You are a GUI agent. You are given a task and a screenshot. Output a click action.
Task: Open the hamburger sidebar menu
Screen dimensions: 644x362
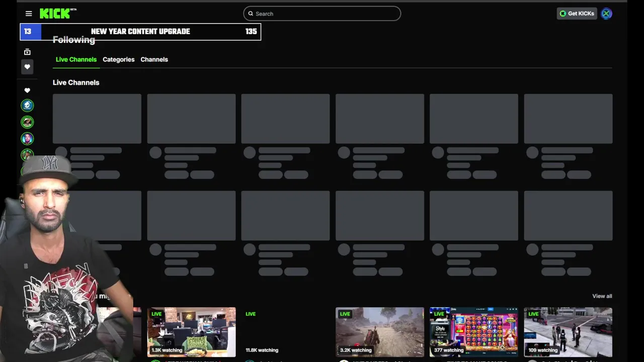[29, 14]
